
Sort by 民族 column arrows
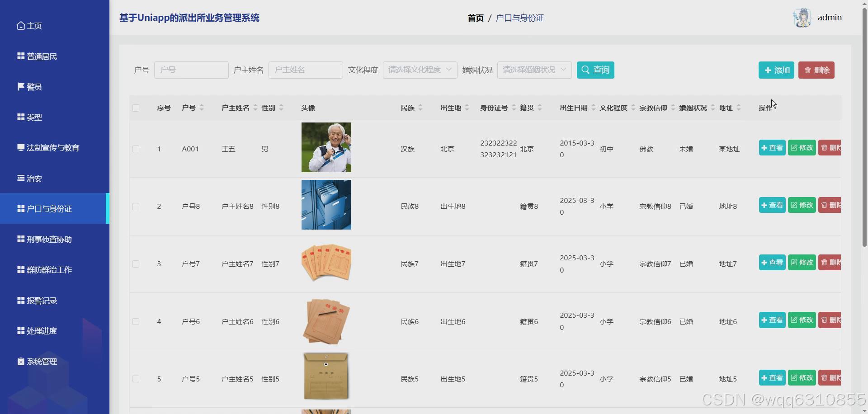click(x=420, y=108)
